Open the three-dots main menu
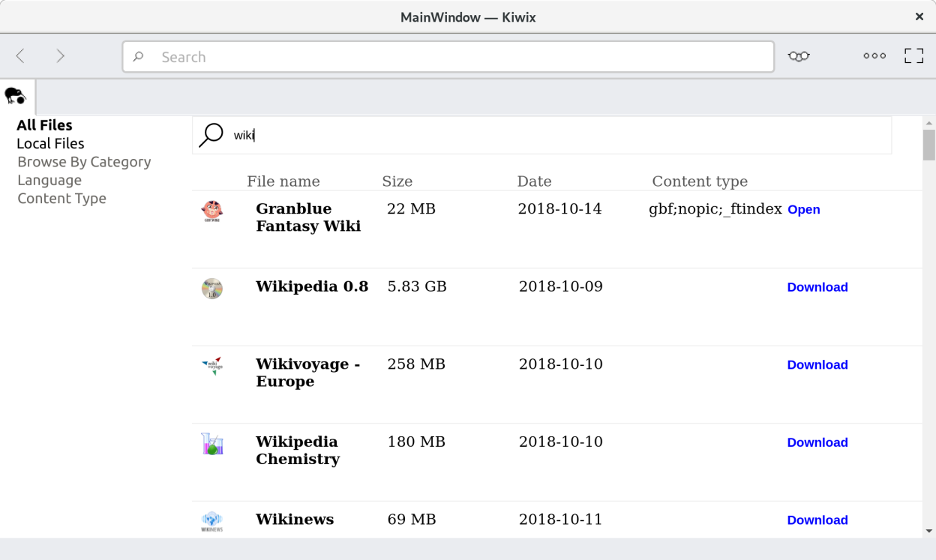Screen dimensions: 936x560 874,56
